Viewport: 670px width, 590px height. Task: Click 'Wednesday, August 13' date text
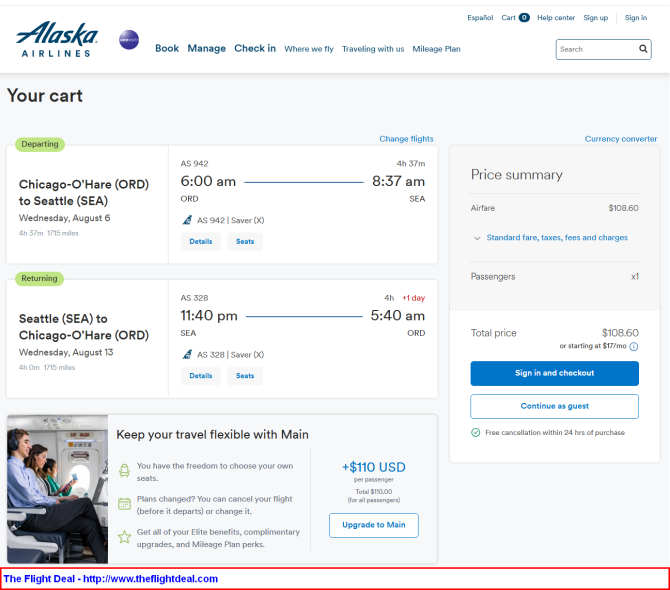(x=66, y=352)
